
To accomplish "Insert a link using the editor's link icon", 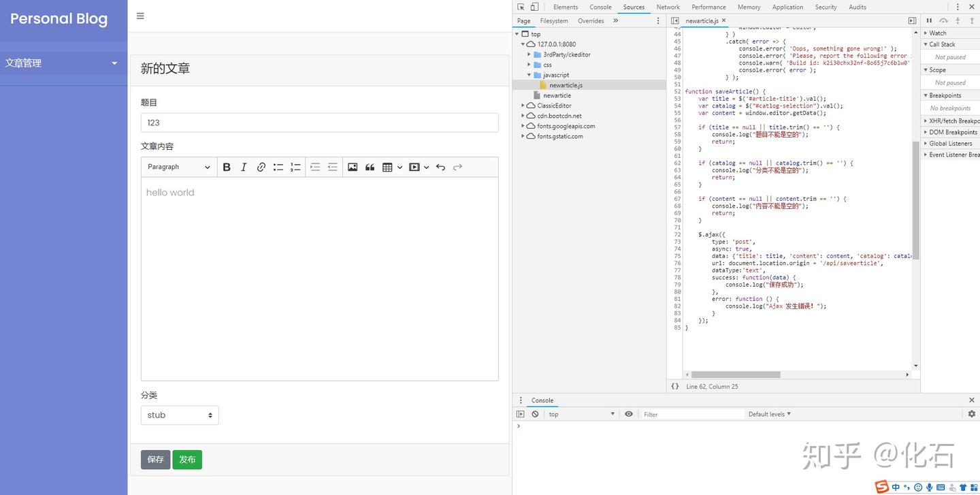I will coord(261,167).
